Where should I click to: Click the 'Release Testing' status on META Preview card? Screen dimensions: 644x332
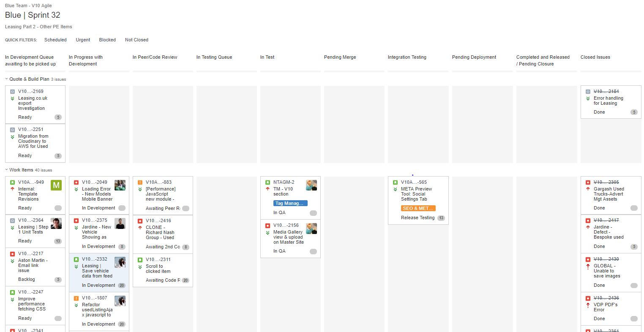point(418,218)
